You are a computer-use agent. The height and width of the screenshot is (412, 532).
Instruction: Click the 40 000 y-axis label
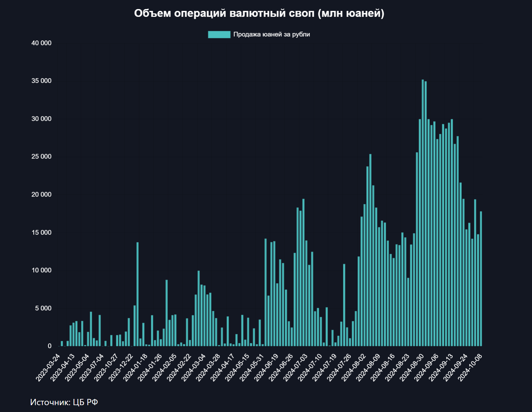41,43
